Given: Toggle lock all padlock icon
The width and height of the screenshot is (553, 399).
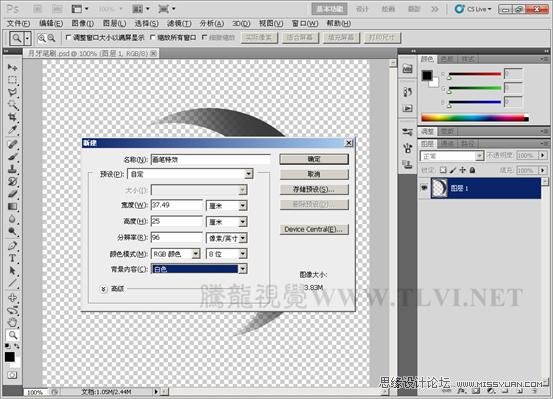Looking at the screenshot, I should tap(472, 170).
